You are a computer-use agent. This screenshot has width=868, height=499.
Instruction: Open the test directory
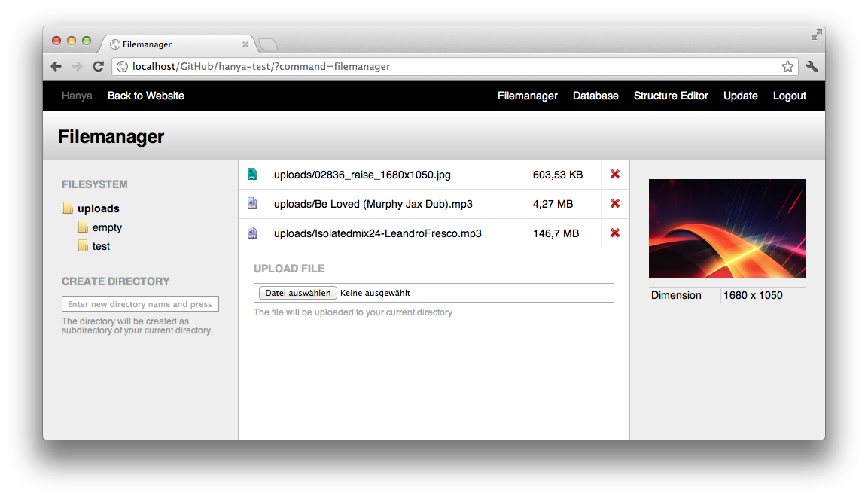coord(101,245)
